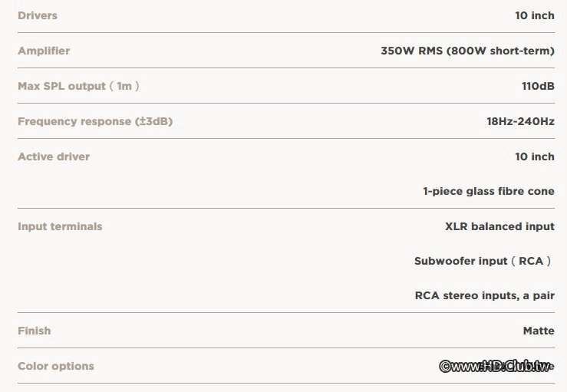Click the Active driver label
Viewport: 567px width, 392px height.
[54, 156]
